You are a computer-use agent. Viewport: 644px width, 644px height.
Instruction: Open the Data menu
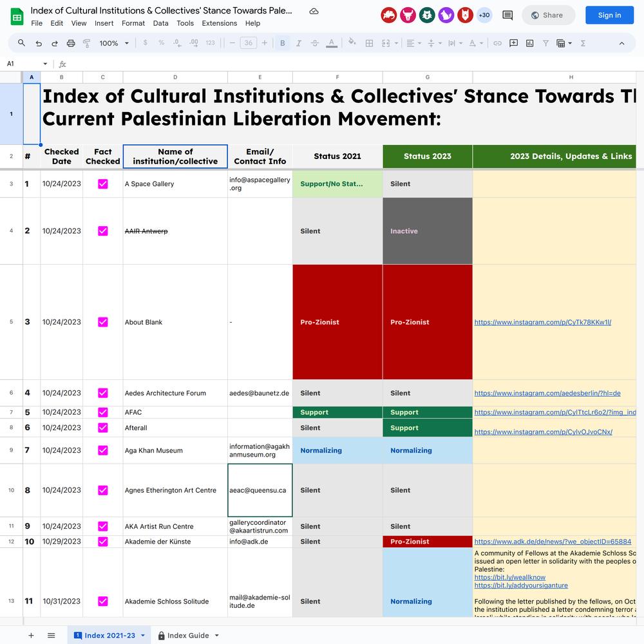coord(160,23)
